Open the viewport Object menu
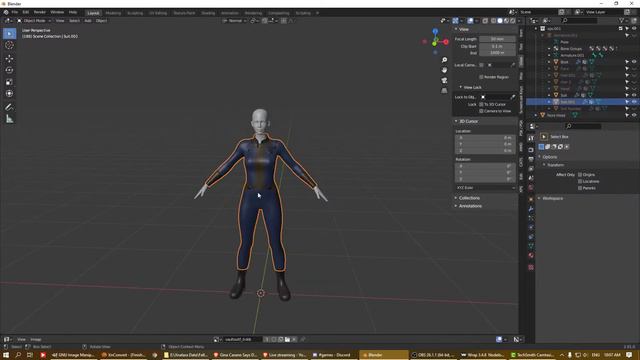This screenshot has height=360, width=640. click(x=102, y=21)
